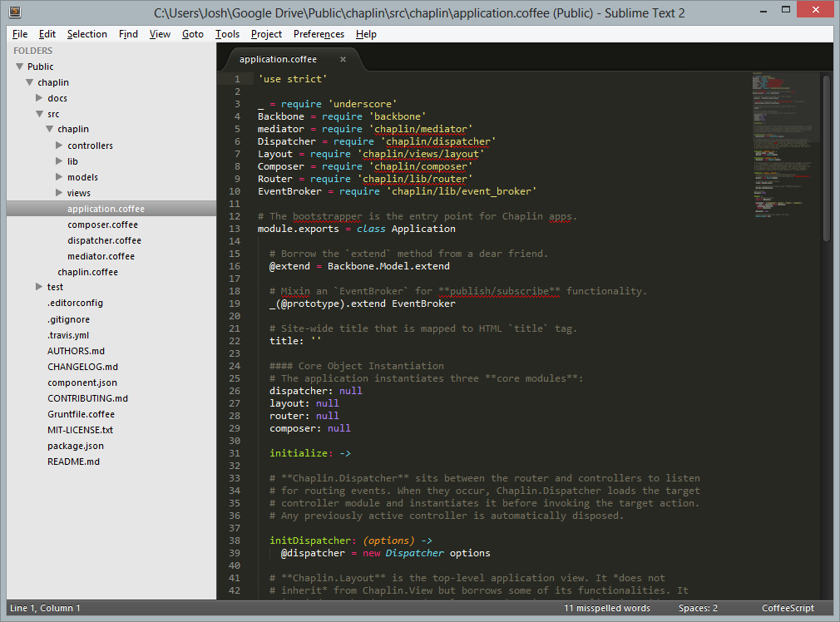840x622 pixels.
Task: Click line number 13 in the gutter
Action: (x=235, y=229)
